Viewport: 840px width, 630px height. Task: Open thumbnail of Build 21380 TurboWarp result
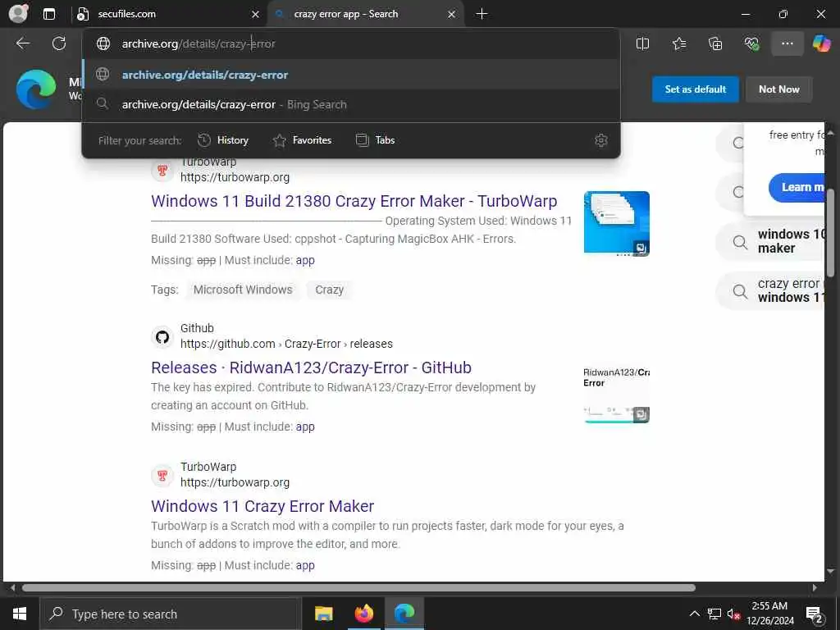(617, 224)
